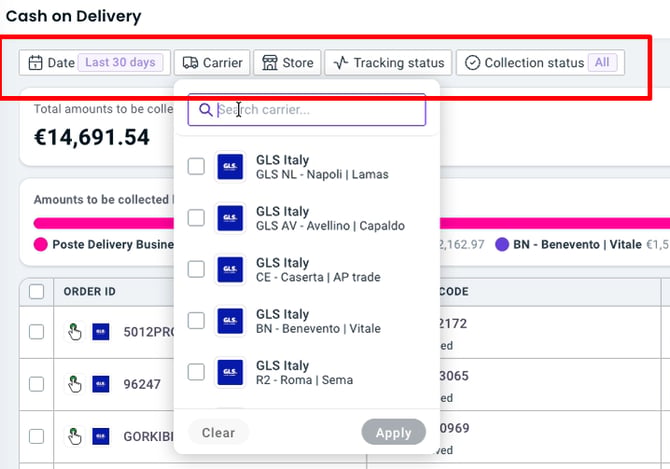This screenshot has width=670, height=469.
Task: Select the row checkbox for order 5012PR
Action: (36, 332)
